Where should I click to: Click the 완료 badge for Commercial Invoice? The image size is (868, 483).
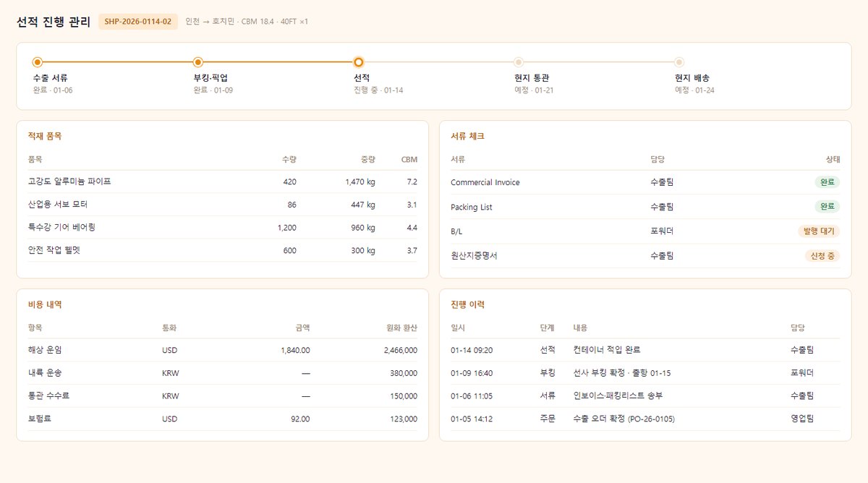point(827,182)
